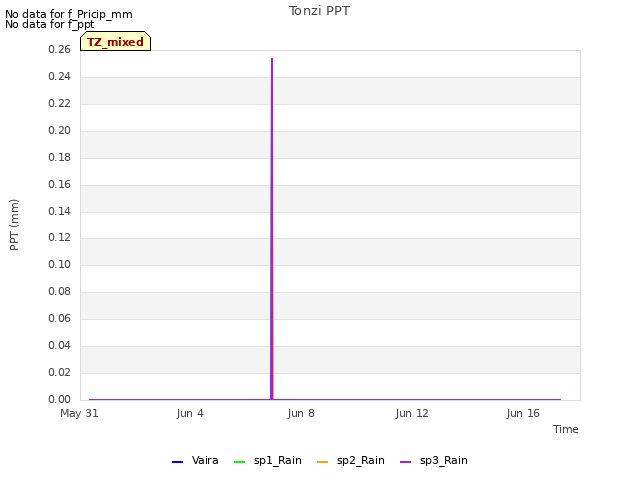Click the Time x-axis label
640x480 pixels.
click(566, 429)
